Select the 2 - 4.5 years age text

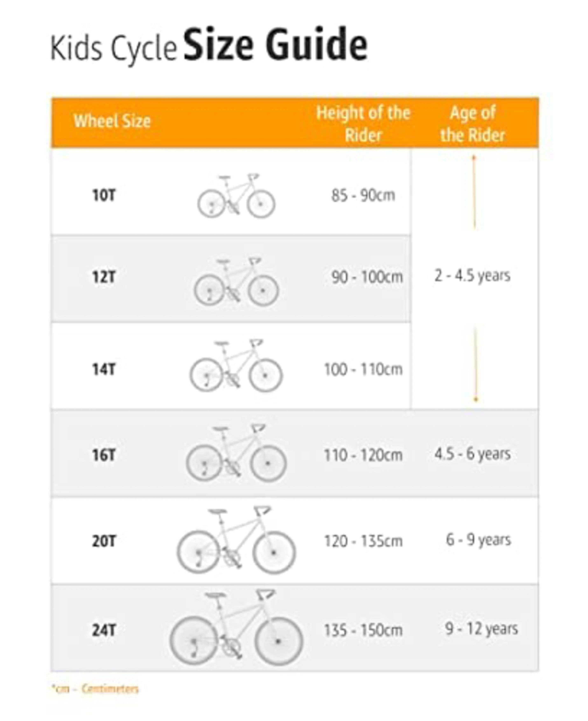click(x=472, y=276)
